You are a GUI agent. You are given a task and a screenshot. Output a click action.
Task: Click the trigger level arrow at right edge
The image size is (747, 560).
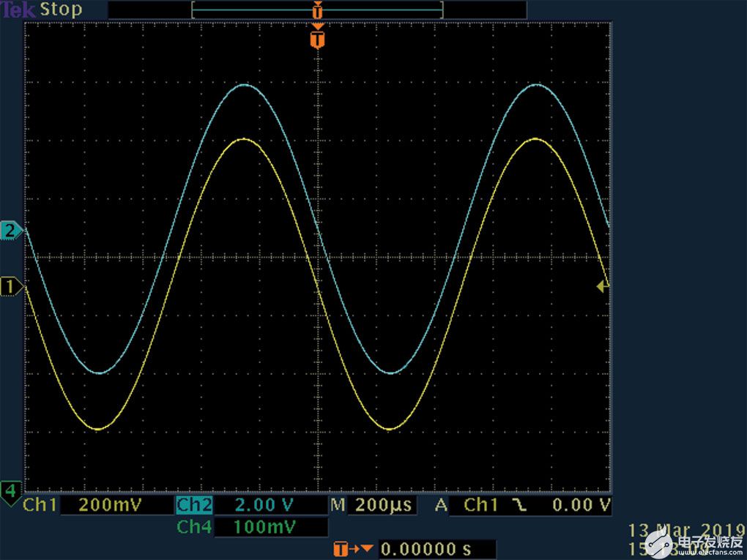tap(603, 286)
